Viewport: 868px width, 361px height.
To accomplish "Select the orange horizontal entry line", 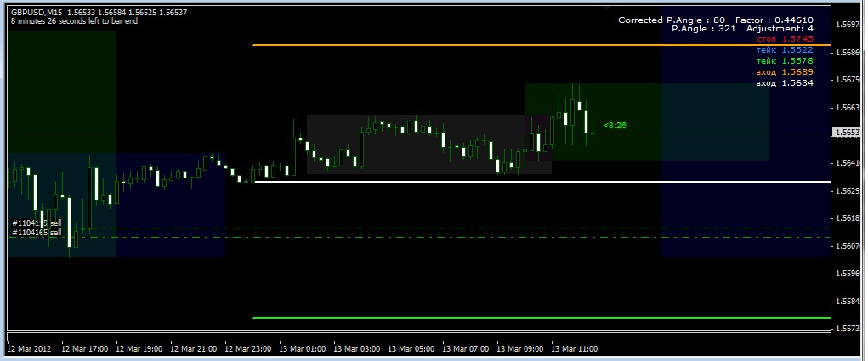I will click(x=542, y=45).
